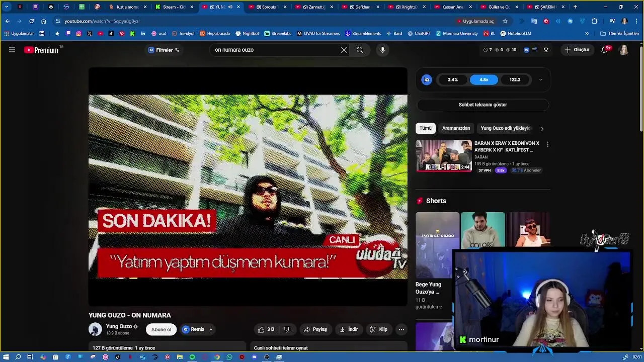The image size is (644, 362).
Task: Select the Tümü filter chip
Action: (x=426, y=128)
